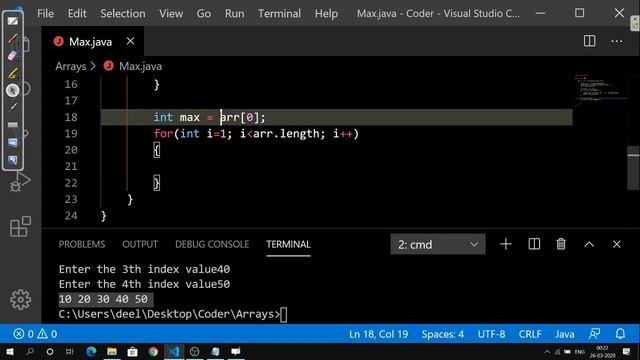Open Windows search from taskbar

tap(30, 351)
